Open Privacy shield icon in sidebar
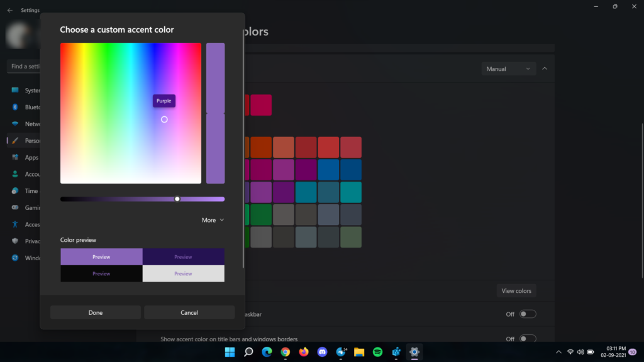The image size is (644, 362). [15, 241]
